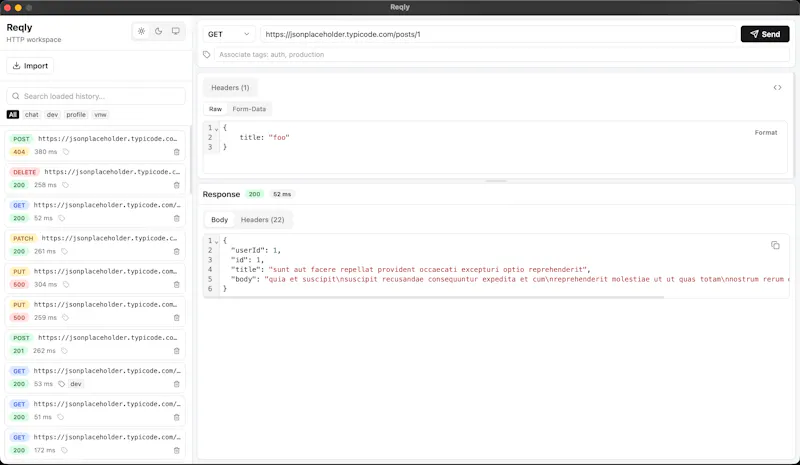Open the HTTP method GET dropdown
This screenshot has height=465, width=800.
pos(229,34)
